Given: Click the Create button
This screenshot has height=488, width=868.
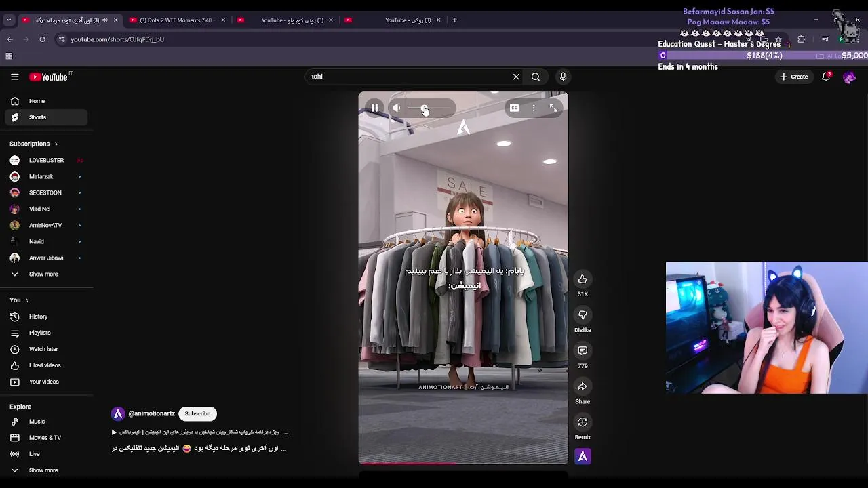Looking at the screenshot, I should click(x=794, y=77).
